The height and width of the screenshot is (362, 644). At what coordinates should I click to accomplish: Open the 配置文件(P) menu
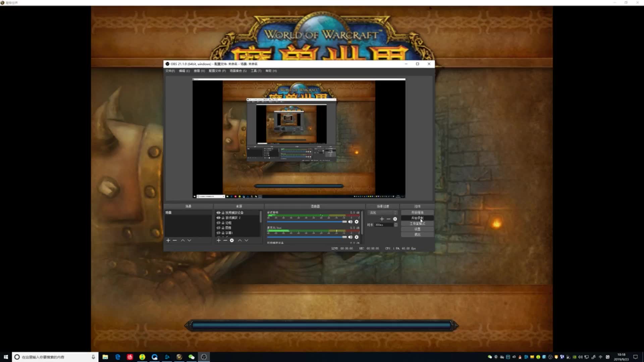point(217,71)
